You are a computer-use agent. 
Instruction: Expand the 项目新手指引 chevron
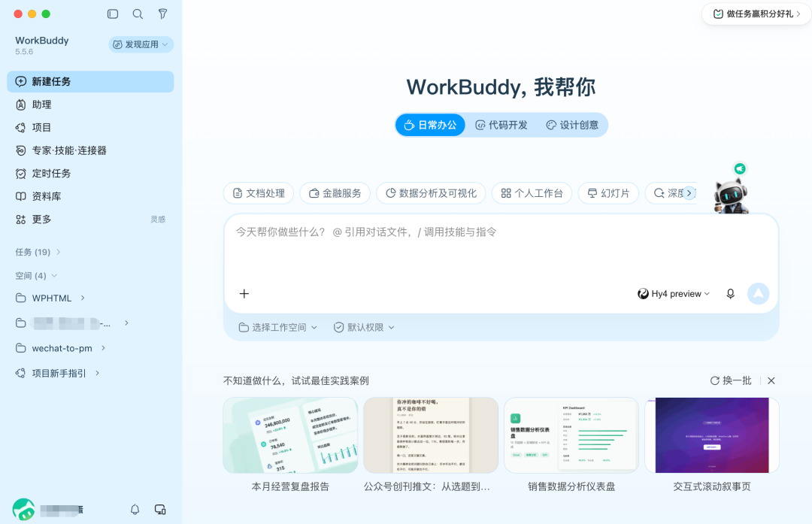(97, 374)
